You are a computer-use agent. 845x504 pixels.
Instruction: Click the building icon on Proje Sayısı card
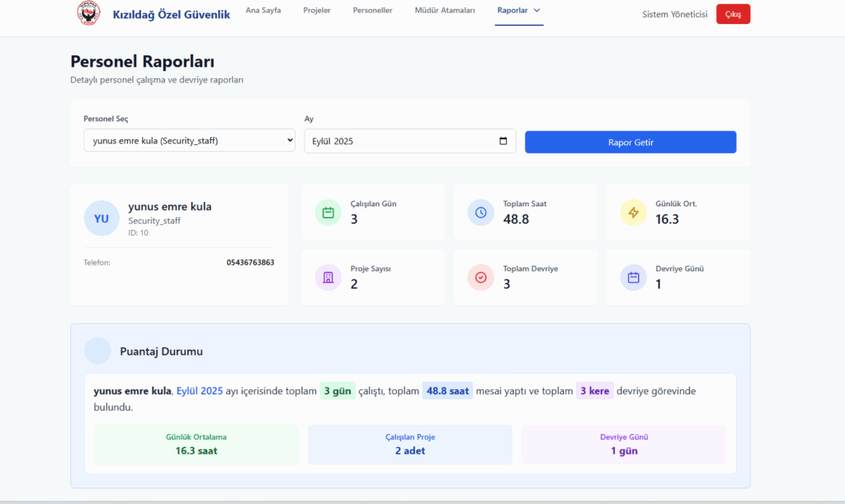(328, 277)
